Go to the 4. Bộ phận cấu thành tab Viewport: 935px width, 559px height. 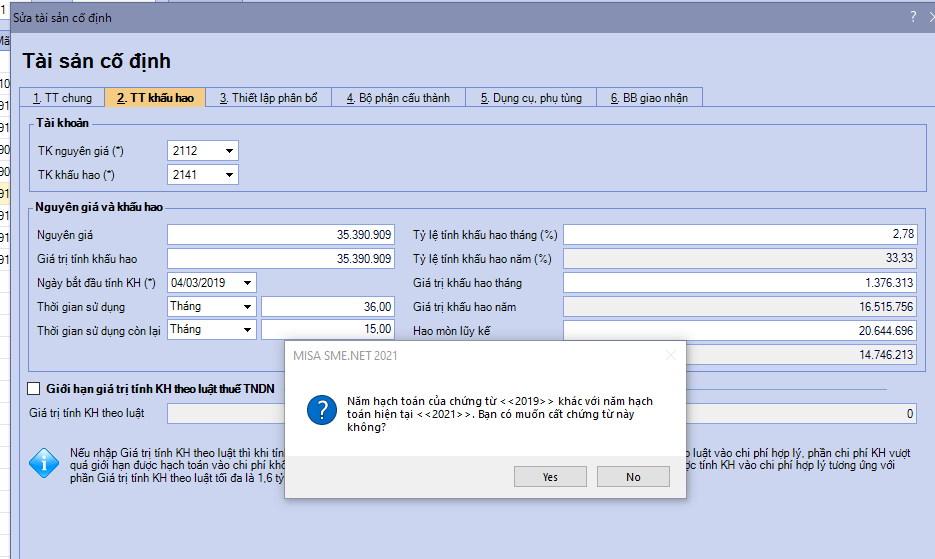tap(398, 98)
